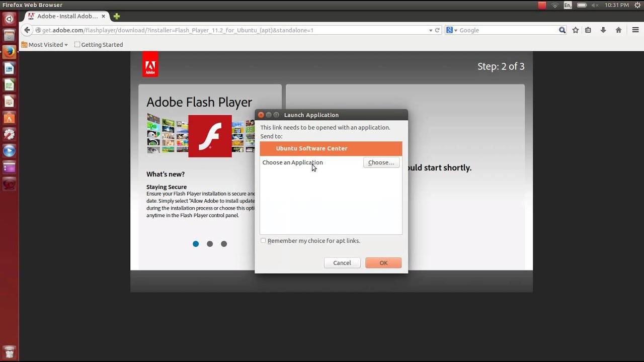The width and height of the screenshot is (644, 362).
Task: Open the URL history dropdown arrow
Action: pyautogui.click(x=431, y=30)
